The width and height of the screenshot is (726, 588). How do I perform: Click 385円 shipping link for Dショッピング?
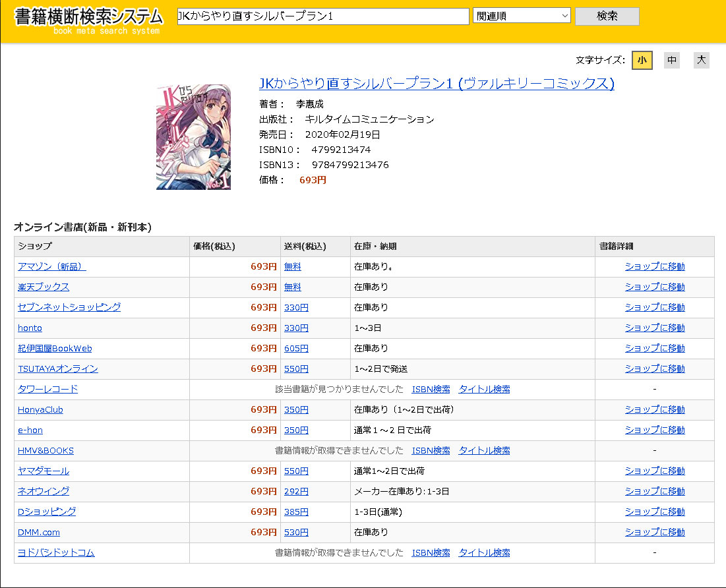pyautogui.click(x=296, y=512)
